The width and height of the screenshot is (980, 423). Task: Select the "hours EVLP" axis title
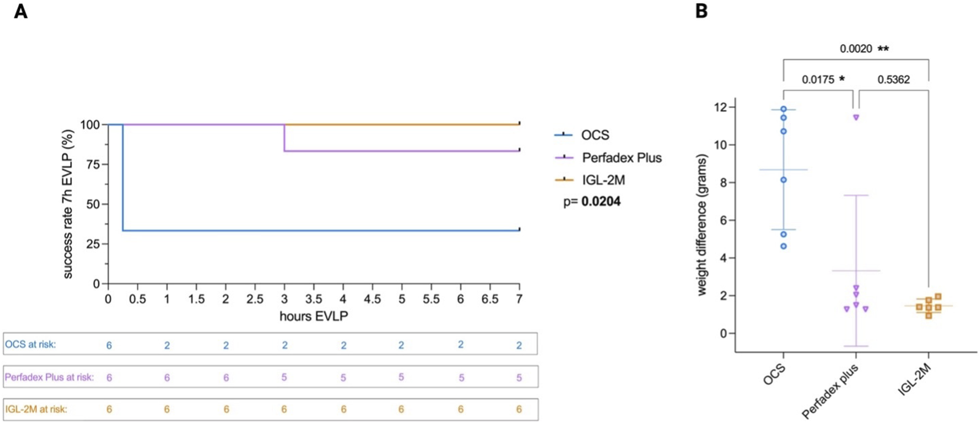314,316
